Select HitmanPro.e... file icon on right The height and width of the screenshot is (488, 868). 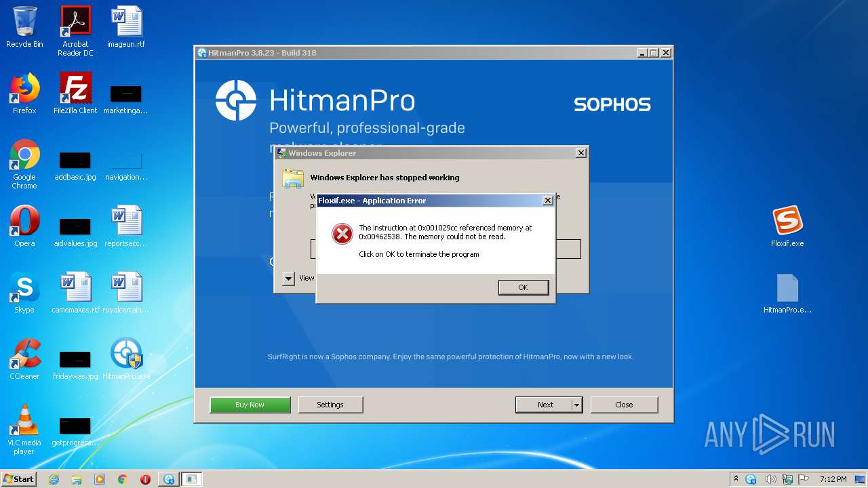787,293
